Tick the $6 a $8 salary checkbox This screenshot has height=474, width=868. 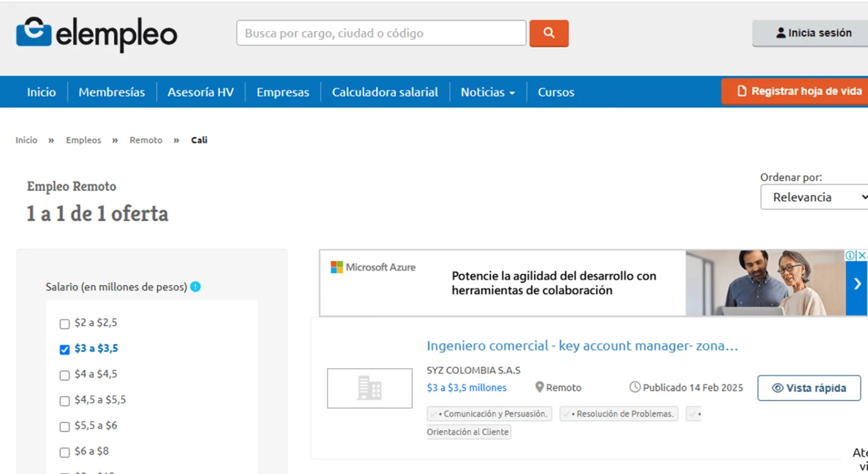pyautogui.click(x=65, y=452)
